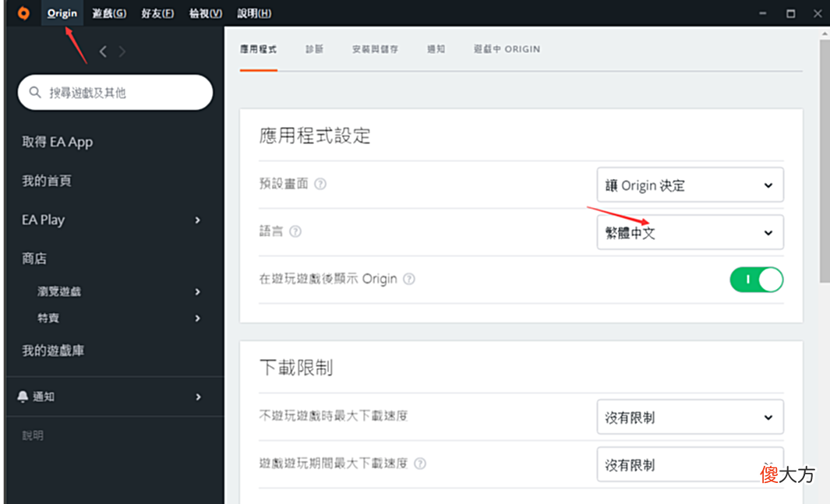The height and width of the screenshot is (504, 830).
Task: Switch to the 遊戲中 ORIGIN tab
Action: [507, 49]
